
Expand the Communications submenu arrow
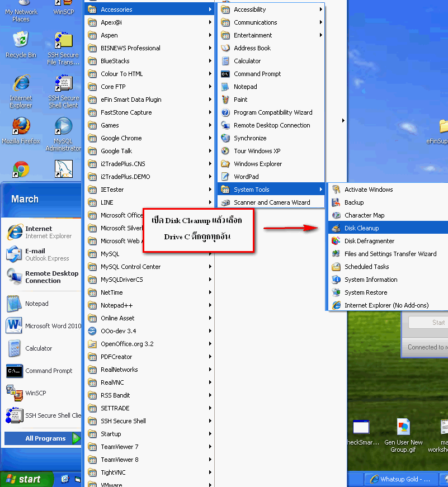click(x=320, y=22)
